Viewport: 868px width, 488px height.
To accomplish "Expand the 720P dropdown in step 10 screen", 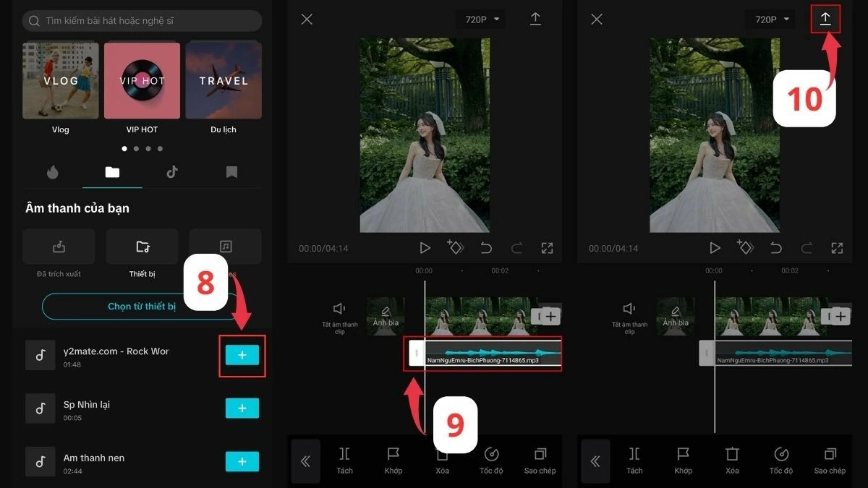I will pos(773,20).
